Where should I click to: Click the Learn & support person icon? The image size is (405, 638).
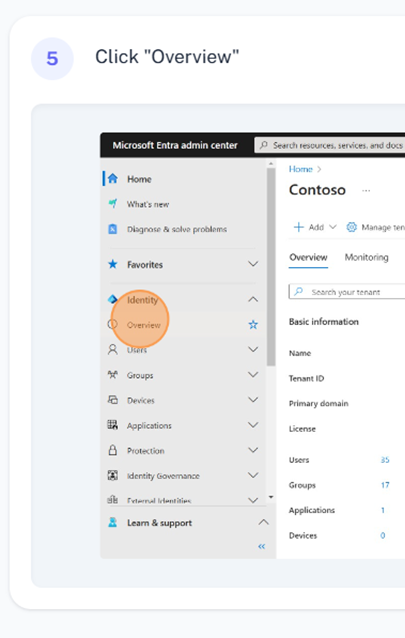tap(113, 522)
